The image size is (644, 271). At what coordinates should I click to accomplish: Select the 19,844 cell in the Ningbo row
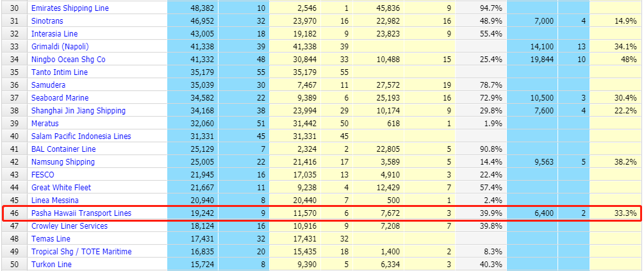pos(532,59)
